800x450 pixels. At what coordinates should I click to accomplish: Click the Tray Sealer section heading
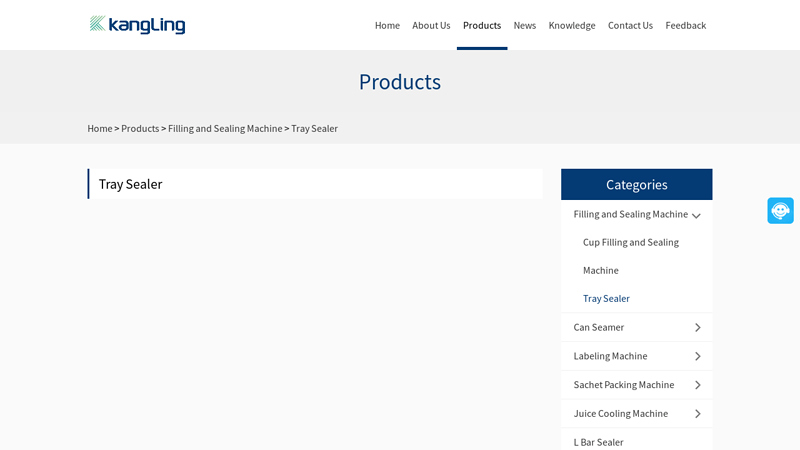[130, 184]
